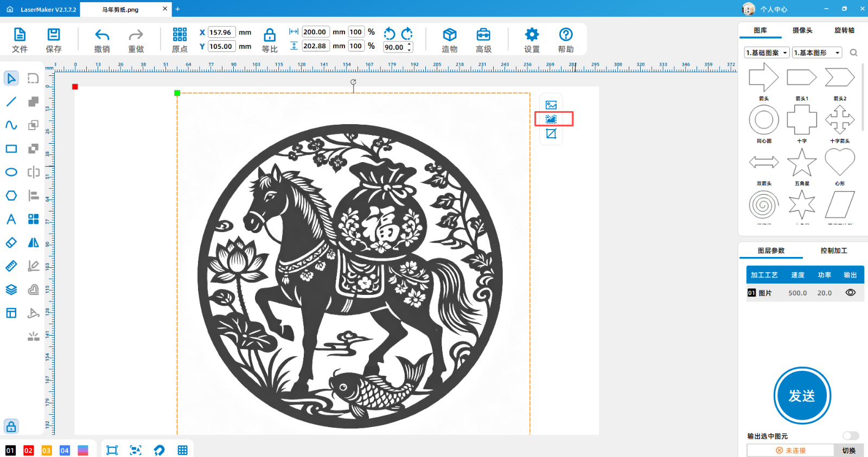The height and width of the screenshot is (457, 868).
Task: Click the rotation angle stepper arrows
Action: pos(410,47)
